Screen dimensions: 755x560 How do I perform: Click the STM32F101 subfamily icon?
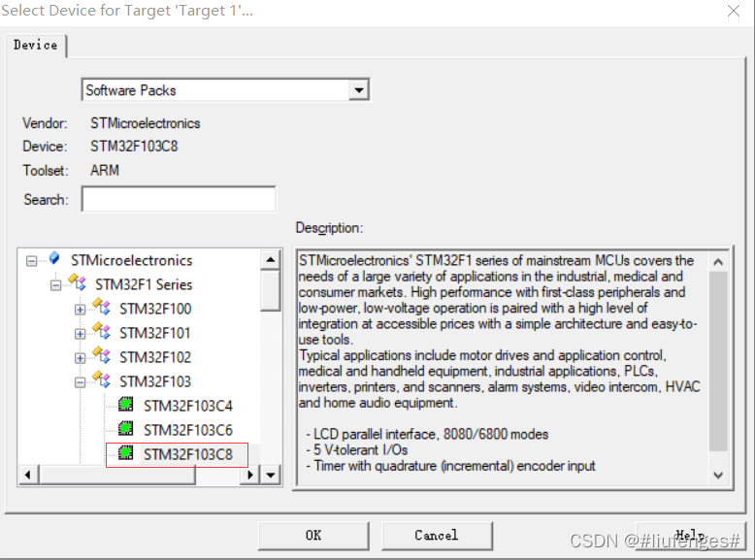point(101,331)
